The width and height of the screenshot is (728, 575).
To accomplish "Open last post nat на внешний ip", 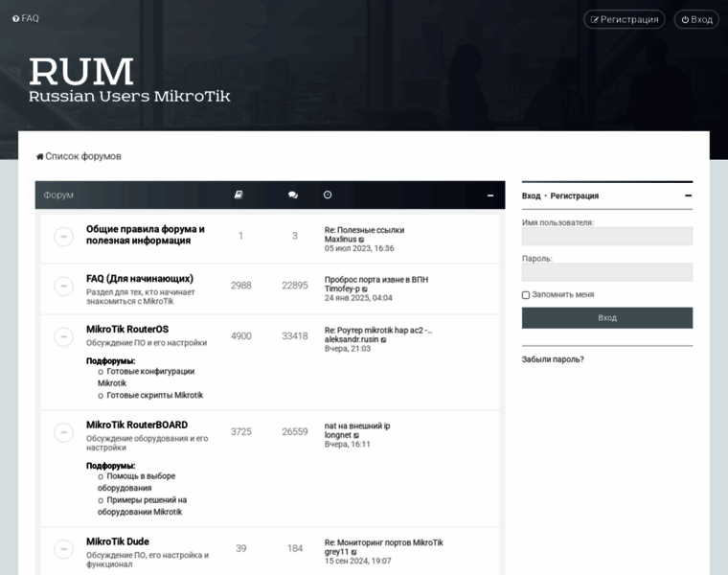I will (357, 425).
